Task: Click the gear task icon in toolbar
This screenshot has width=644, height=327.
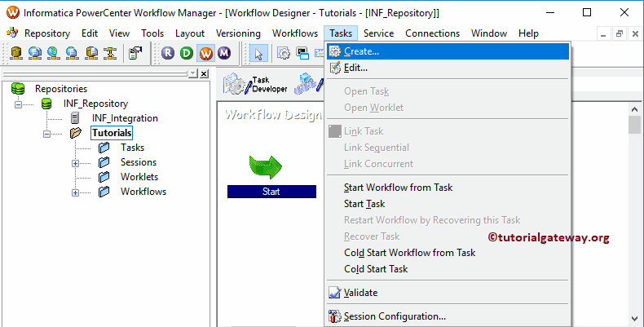Action: tap(284, 53)
